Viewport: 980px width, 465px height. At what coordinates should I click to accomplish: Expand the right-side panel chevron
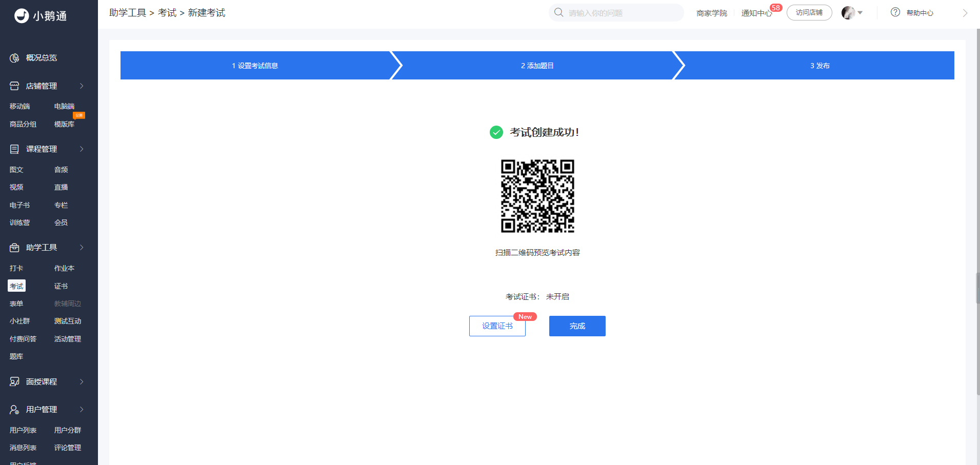click(965, 13)
